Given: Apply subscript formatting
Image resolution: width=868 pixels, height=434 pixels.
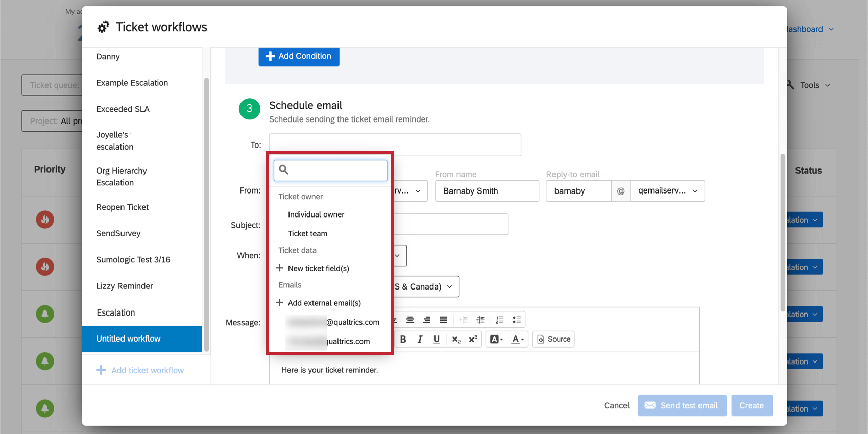Looking at the screenshot, I should (x=456, y=339).
